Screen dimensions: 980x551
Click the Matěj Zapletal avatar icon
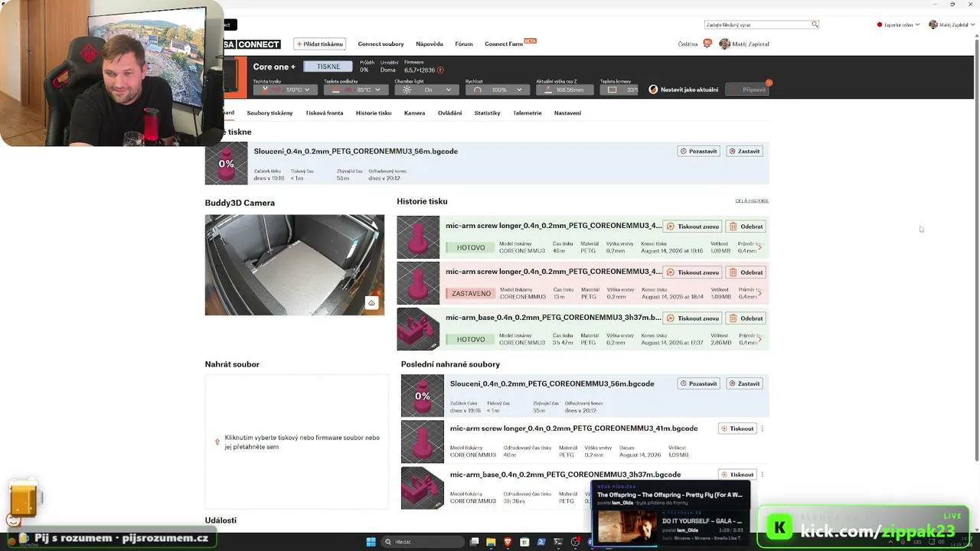click(x=724, y=44)
